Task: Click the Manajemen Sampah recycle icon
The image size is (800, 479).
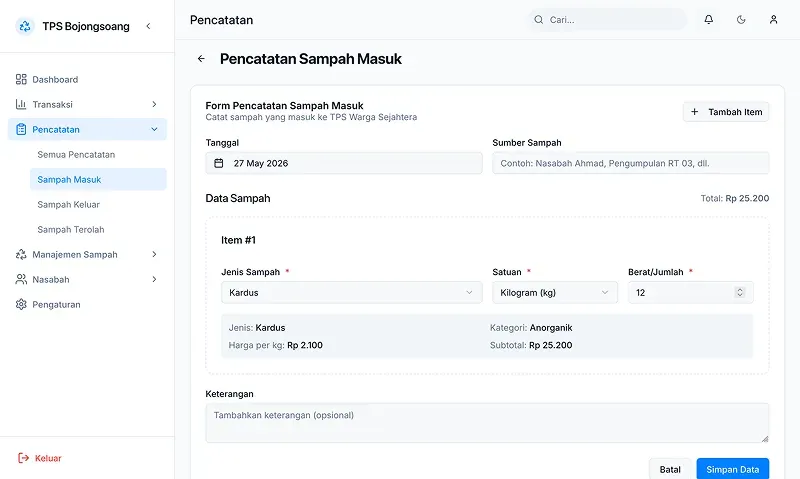Action: 21,254
